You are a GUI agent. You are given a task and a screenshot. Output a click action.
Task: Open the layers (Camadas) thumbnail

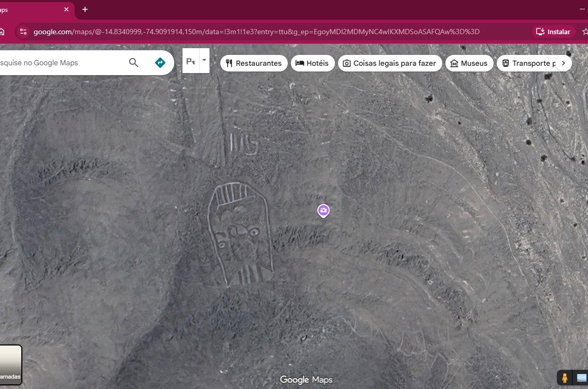(10, 365)
